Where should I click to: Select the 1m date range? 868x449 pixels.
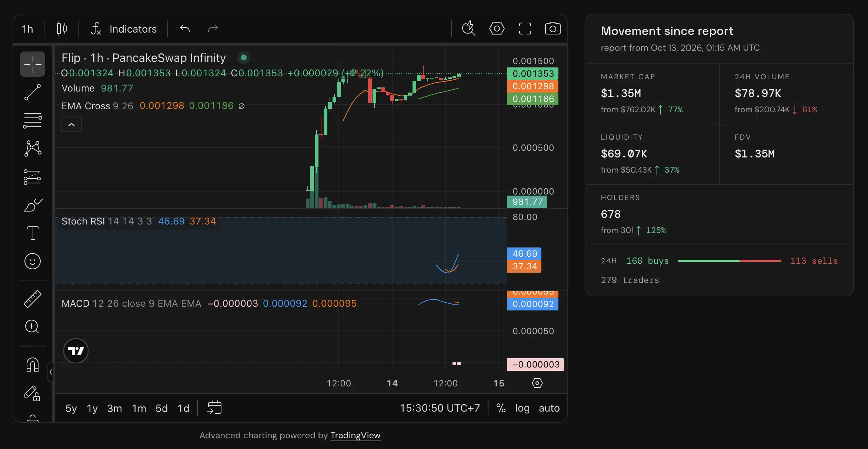tap(139, 408)
